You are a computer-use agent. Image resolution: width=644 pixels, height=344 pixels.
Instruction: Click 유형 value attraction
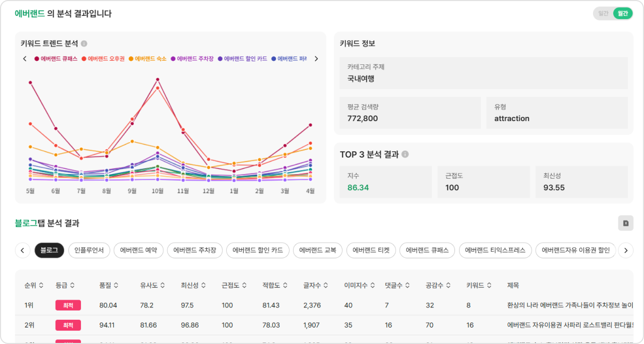512,118
